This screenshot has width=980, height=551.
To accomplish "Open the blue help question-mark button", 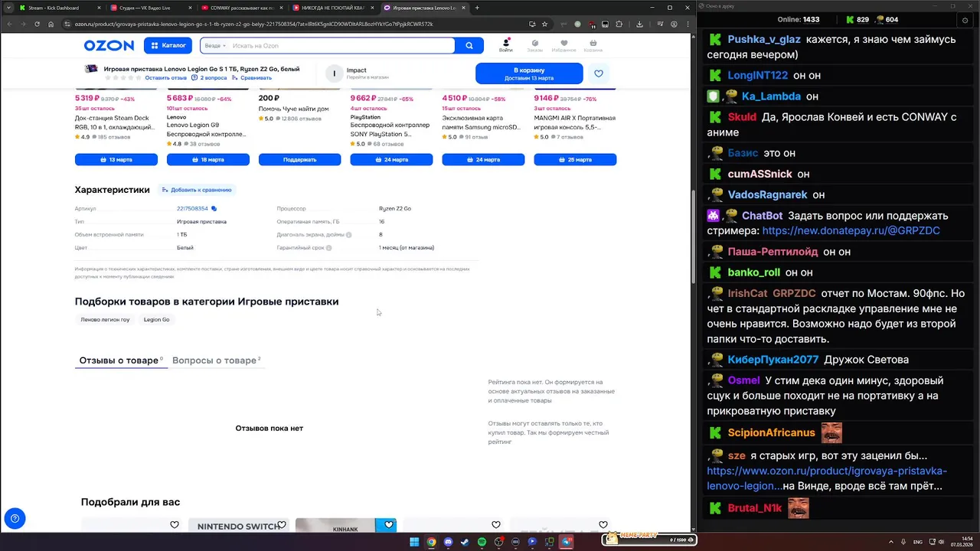I will tap(15, 518).
